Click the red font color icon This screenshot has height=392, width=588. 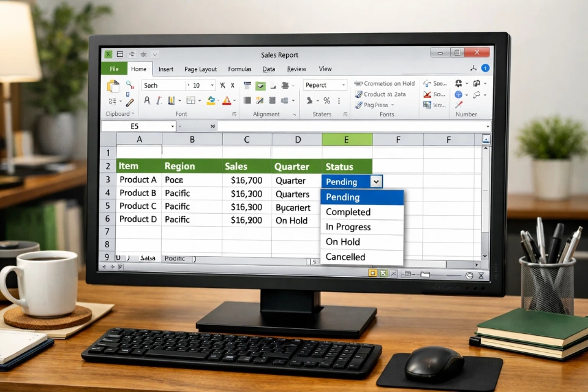227,100
